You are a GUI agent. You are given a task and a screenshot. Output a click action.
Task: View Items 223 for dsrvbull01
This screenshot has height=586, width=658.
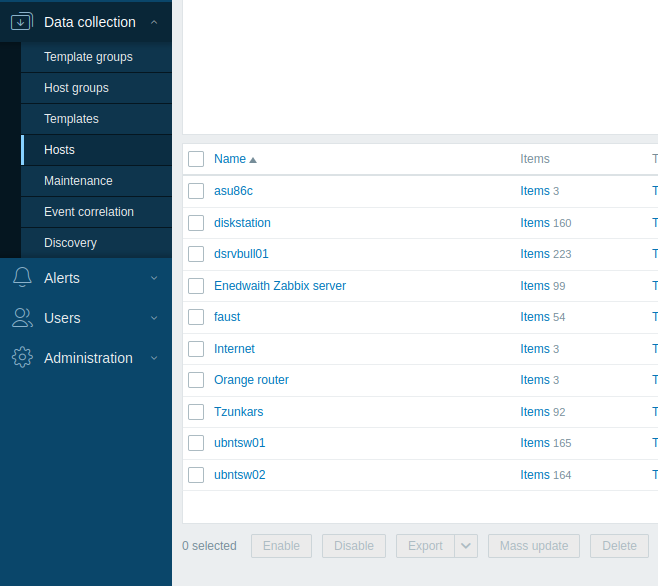pyautogui.click(x=535, y=254)
